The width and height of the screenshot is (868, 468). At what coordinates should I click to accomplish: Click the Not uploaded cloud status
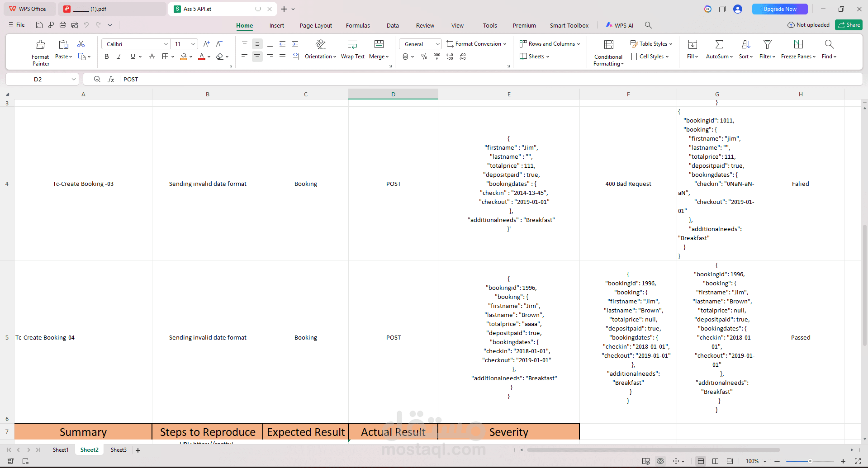pos(808,25)
